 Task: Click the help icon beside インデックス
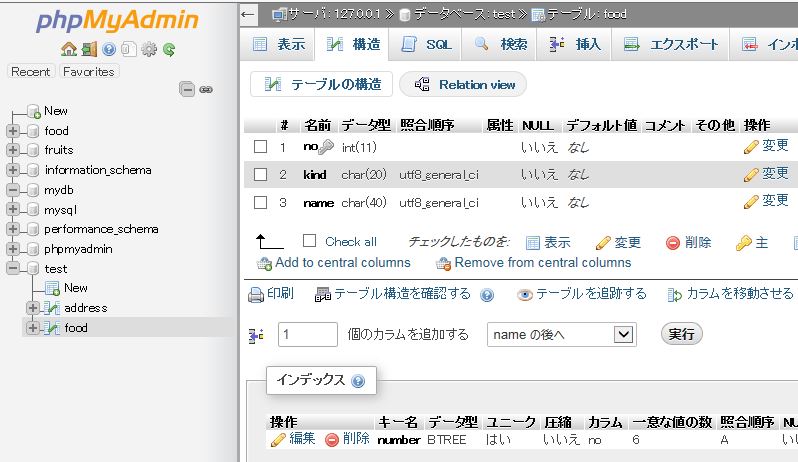[357, 381]
